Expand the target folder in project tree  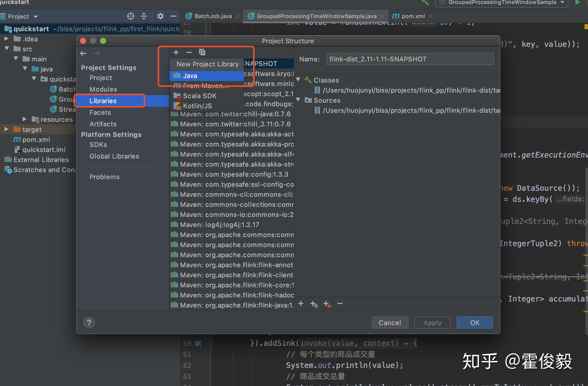7,129
